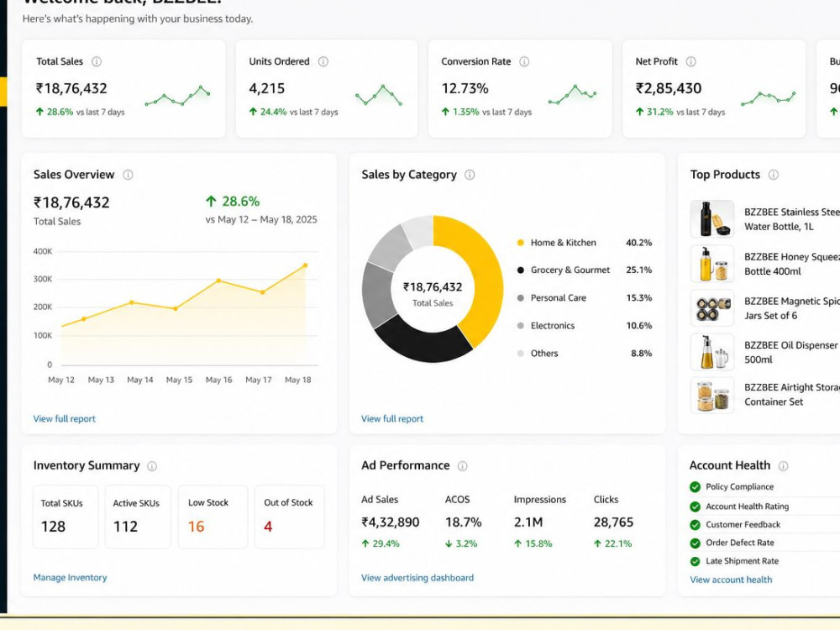
Task: Click Net Profit sparkline chart
Action: 769,98
